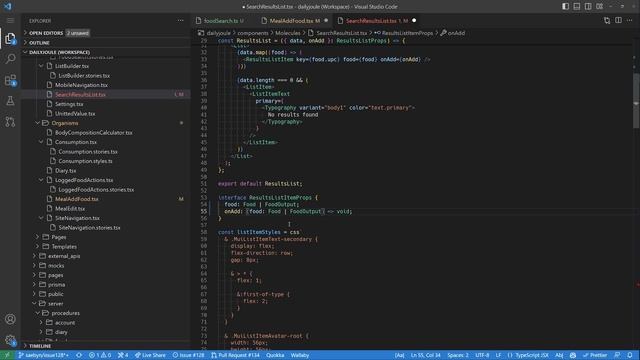Open editor more actions ellipsis
The height and width of the screenshot is (360, 640).
pos(630,20)
